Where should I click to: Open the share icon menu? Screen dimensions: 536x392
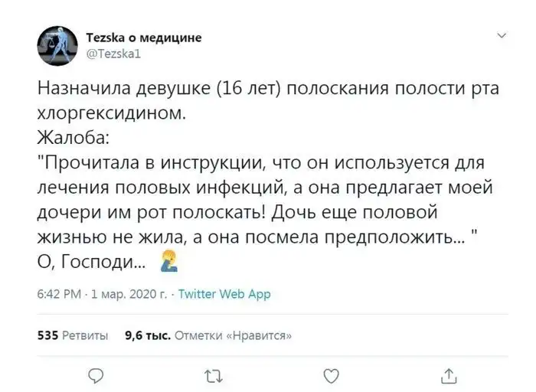pos(449,375)
